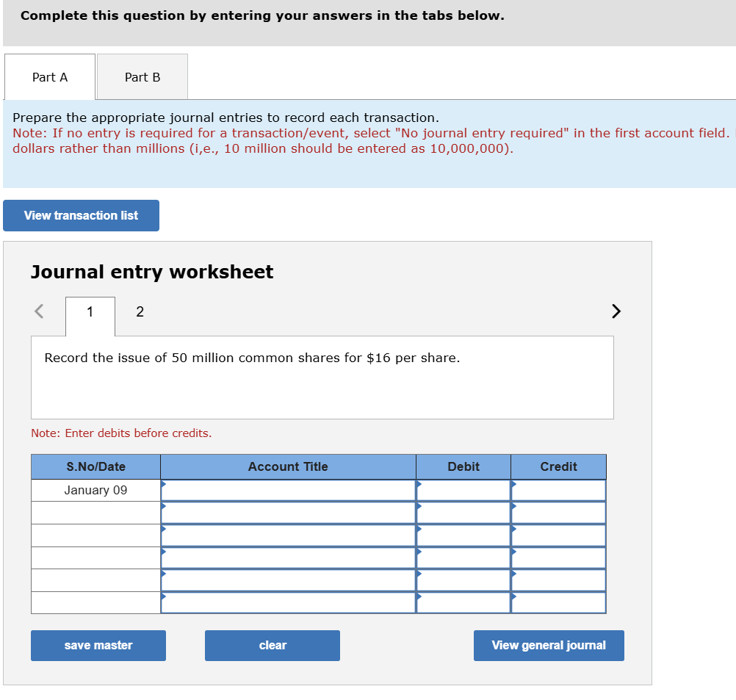Click the first row Debit input field
This screenshot has height=700, width=736.
tap(463, 489)
